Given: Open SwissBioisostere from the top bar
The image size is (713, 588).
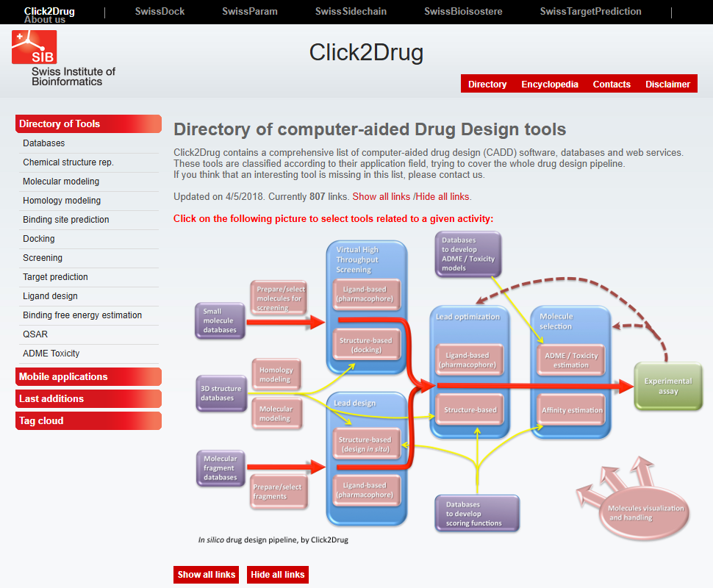Looking at the screenshot, I should tap(463, 11).
